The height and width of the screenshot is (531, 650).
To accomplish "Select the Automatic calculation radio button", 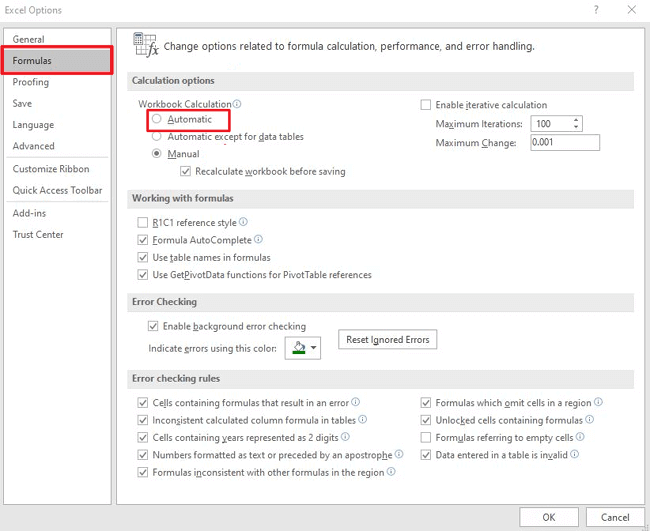I will click(x=157, y=120).
